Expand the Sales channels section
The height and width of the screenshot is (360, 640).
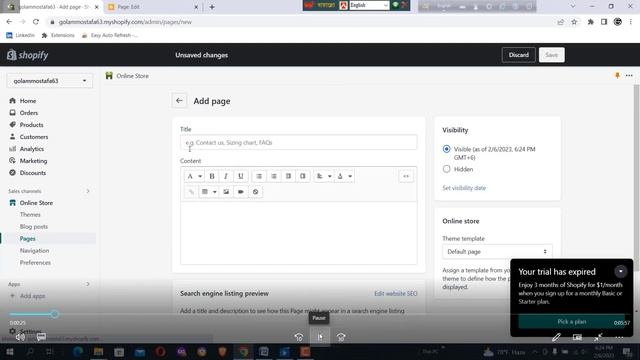(88, 191)
